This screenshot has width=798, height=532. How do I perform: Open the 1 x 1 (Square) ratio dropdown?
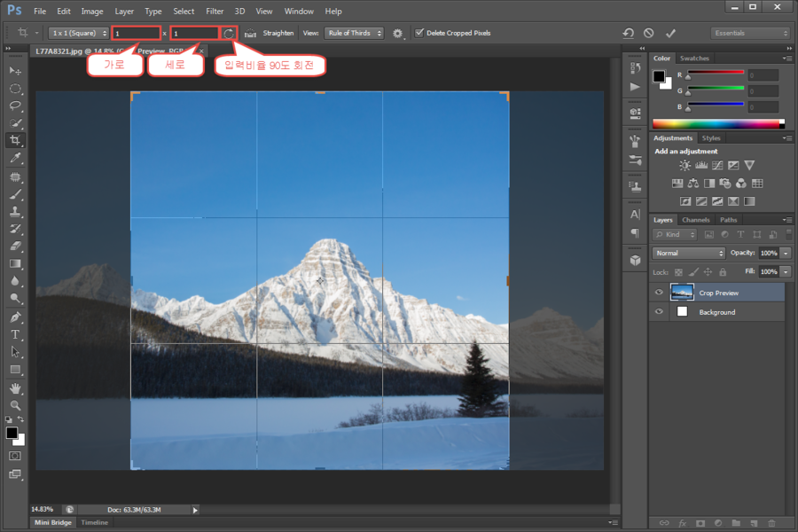tap(79, 33)
